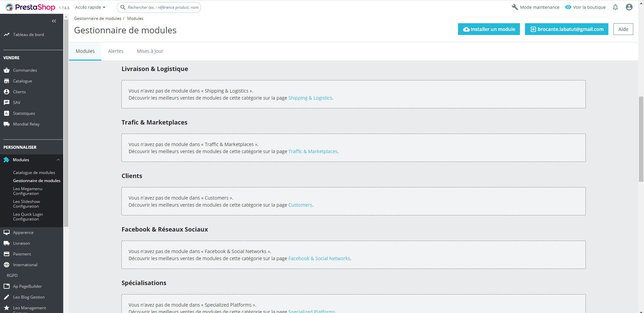The width and height of the screenshot is (644, 313).
Task: Click the Aide button
Action: click(623, 29)
